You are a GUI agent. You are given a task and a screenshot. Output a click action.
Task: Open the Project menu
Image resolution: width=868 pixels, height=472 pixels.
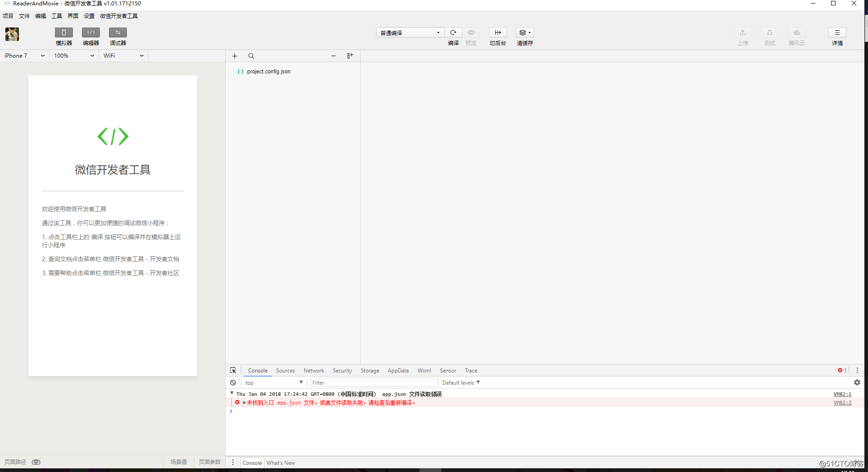pyautogui.click(x=8, y=16)
